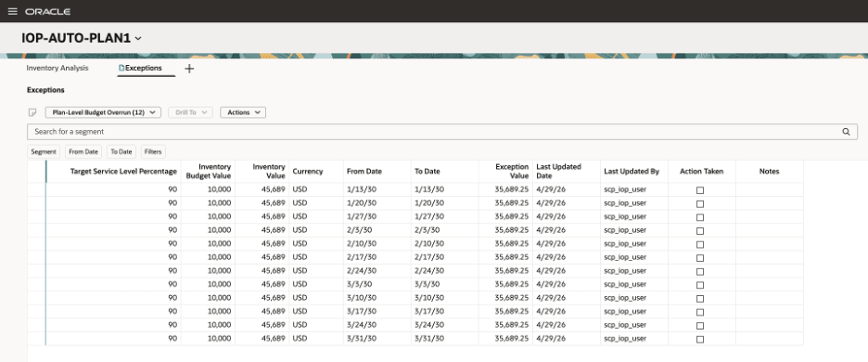Screen dimensions: 868x362
Task: Check Action Taken for the 2/10/30 row
Action: pyautogui.click(x=700, y=244)
